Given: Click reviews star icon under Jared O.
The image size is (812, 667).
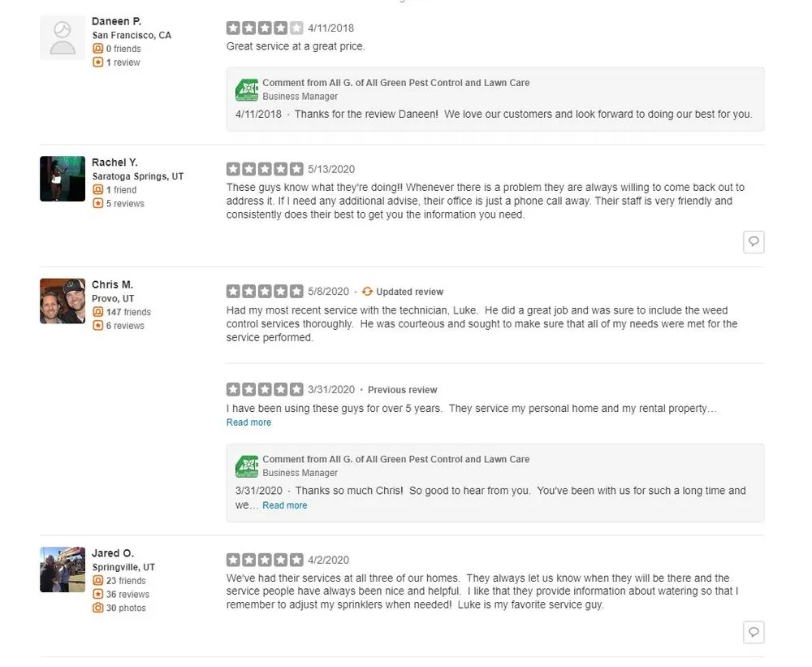Looking at the screenshot, I should [98, 595].
